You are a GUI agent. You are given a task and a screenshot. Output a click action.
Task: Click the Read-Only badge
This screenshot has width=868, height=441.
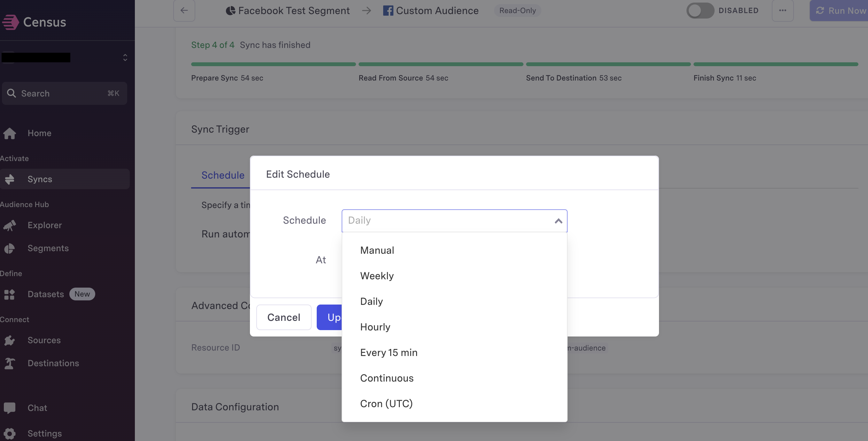[x=517, y=11]
